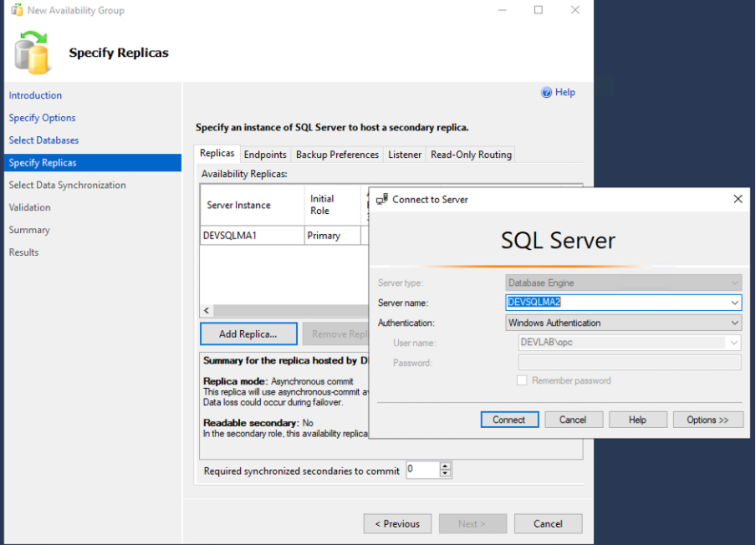Enable the Remember password checkbox
756x545 pixels.
coord(522,381)
